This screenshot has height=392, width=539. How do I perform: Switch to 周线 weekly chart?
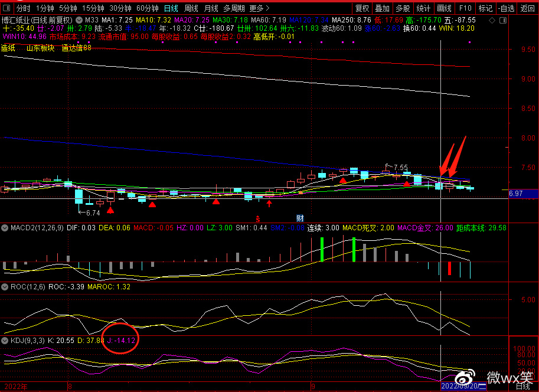pyautogui.click(x=191, y=8)
